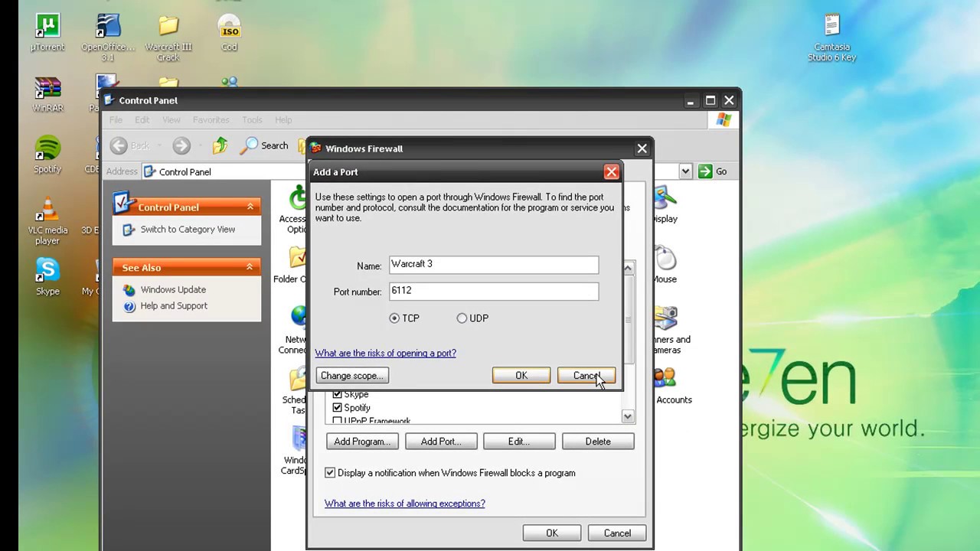980x551 pixels.
Task: Open the address bar dropdown arrow
Action: click(685, 171)
